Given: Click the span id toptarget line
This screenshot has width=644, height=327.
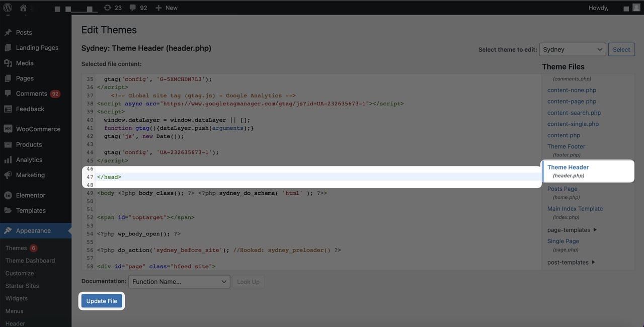Looking at the screenshot, I should pyautogui.click(x=145, y=218).
